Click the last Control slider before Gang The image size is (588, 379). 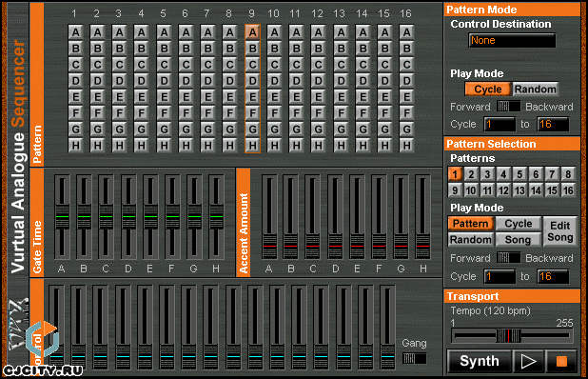click(x=387, y=356)
